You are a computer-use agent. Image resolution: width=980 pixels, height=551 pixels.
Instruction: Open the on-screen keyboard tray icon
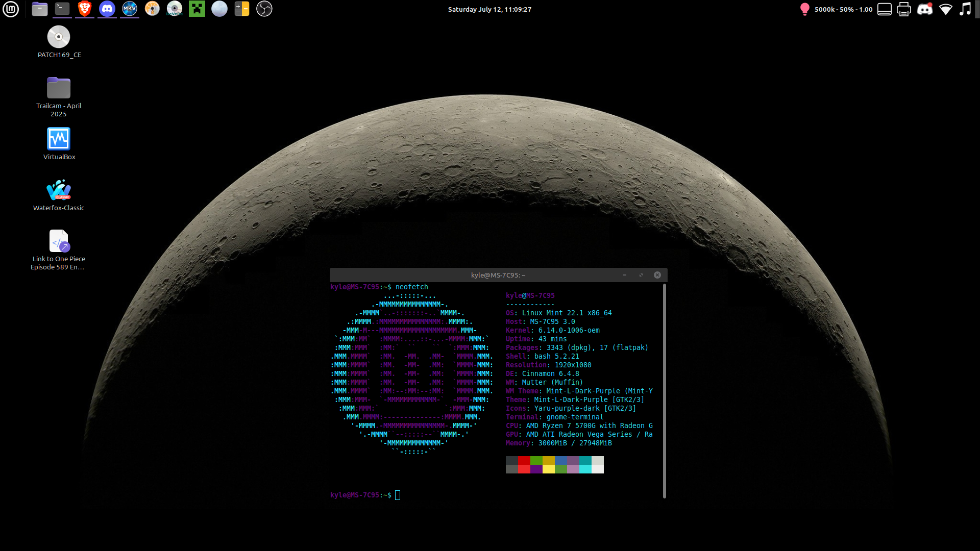click(885, 9)
